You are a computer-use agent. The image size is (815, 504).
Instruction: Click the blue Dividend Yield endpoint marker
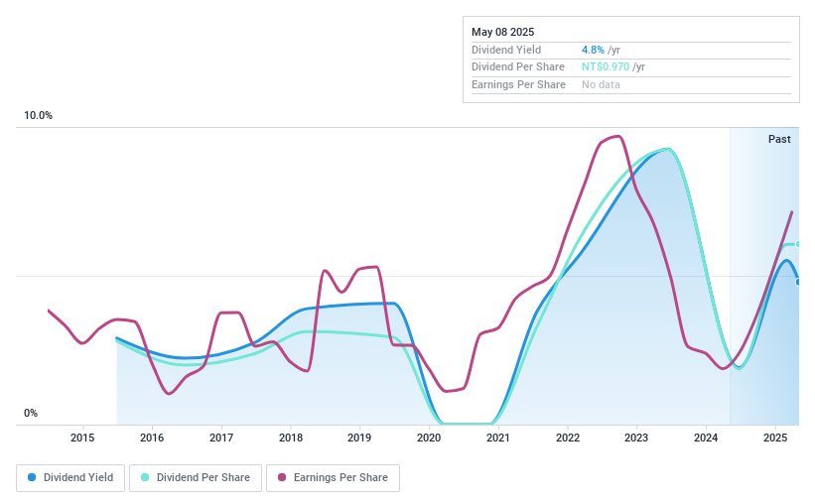(x=798, y=282)
